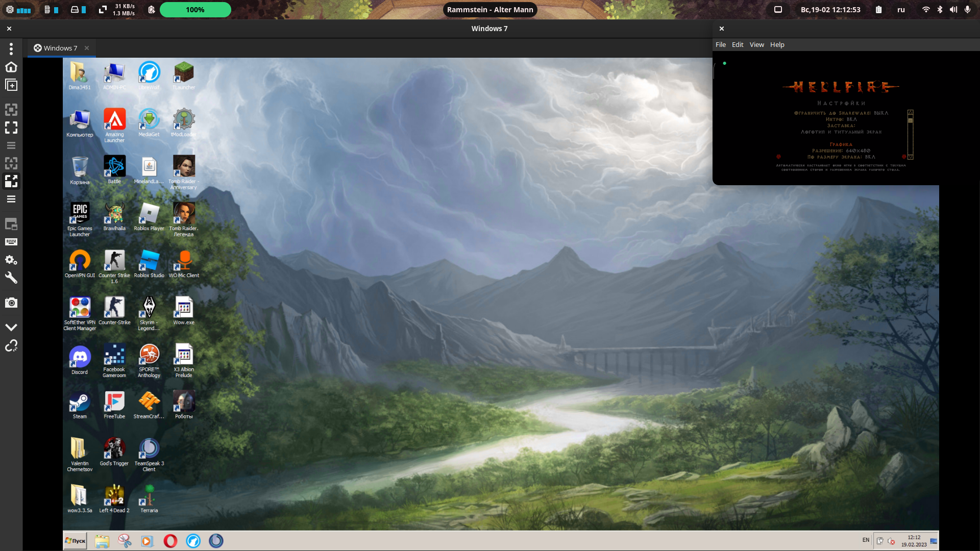Select the Left 4 Dead 2 icon

pos(114,499)
